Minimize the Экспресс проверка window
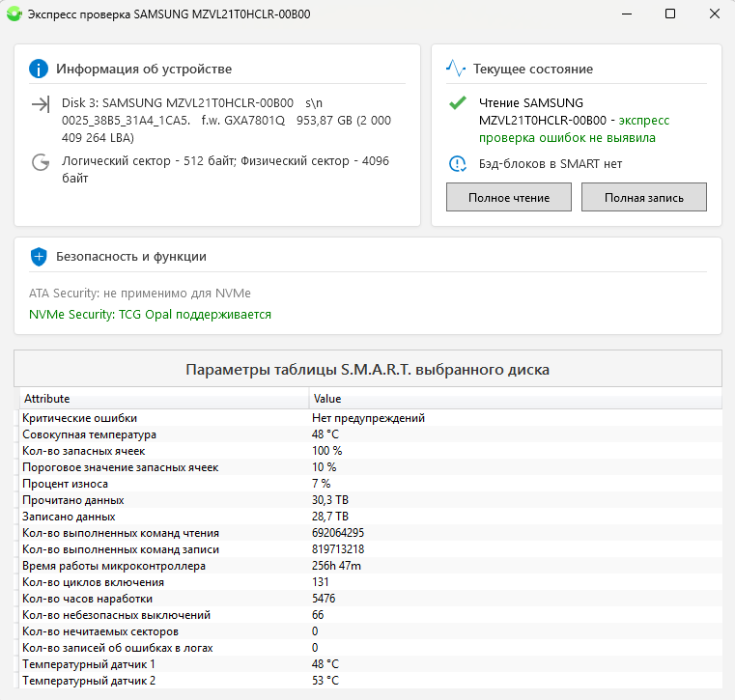 [627, 14]
